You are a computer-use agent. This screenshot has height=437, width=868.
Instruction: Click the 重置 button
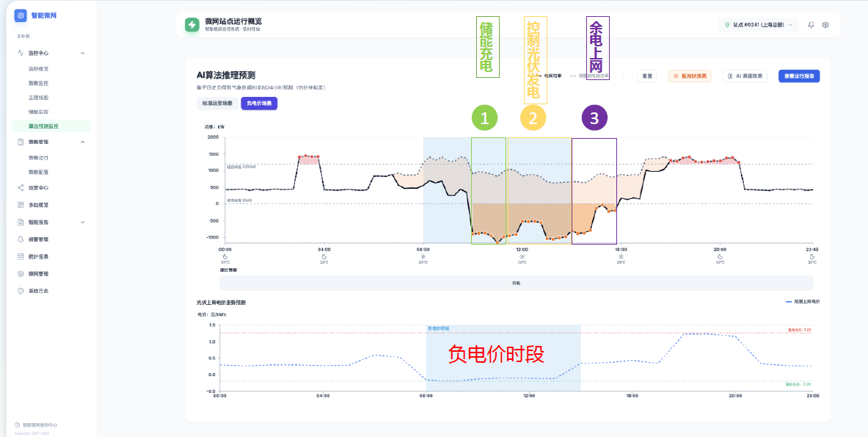646,76
